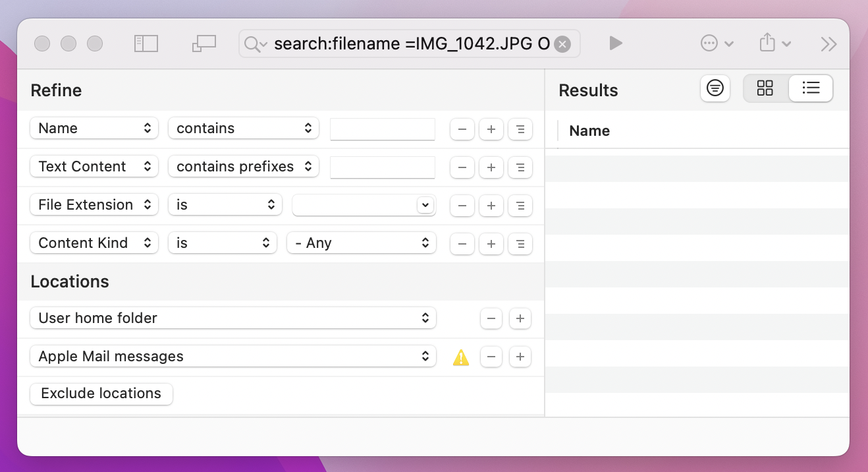Expand the Content Kind value dropdown showing Any
Viewport: 868px width, 472px height.
click(x=362, y=243)
